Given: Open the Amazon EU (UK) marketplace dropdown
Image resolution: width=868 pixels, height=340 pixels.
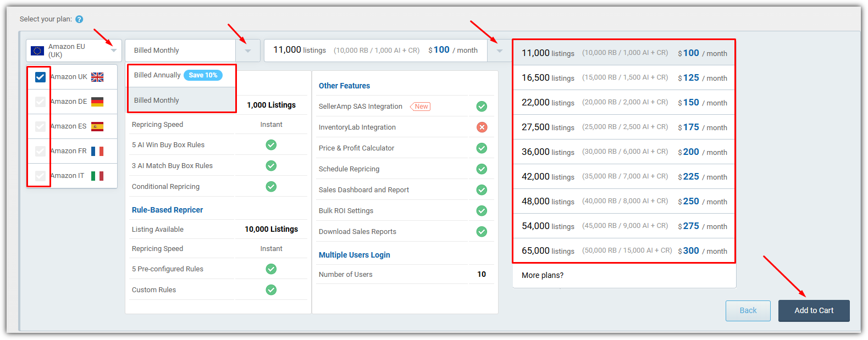Looking at the screenshot, I should [74, 51].
